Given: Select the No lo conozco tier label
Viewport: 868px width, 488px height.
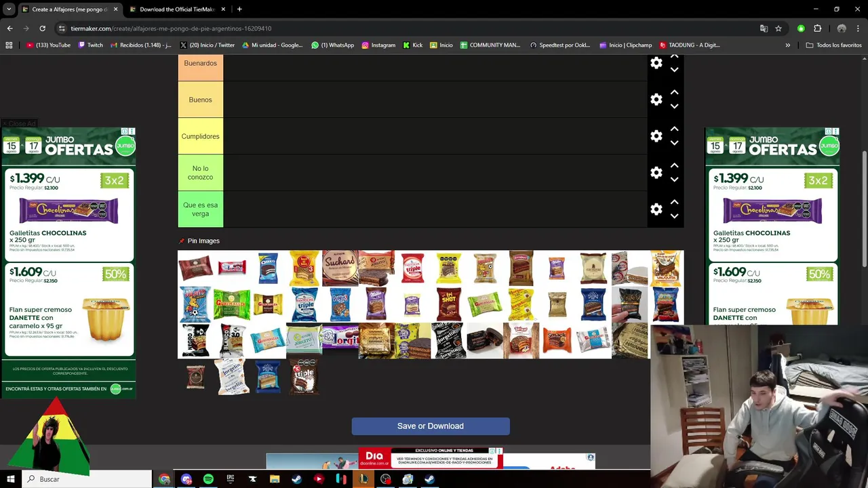Looking at the screenshot, I should pyautogui.click(x=200, y=173).
